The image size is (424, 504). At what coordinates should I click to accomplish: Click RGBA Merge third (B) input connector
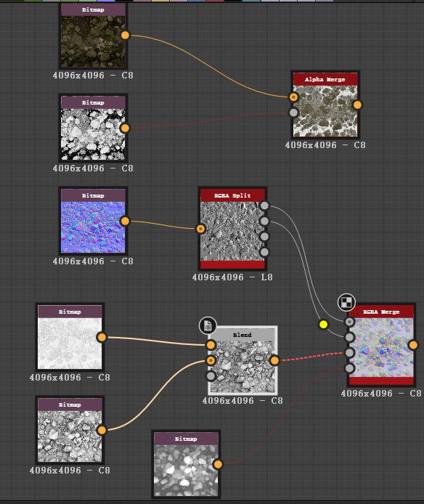[x=349, y=353]
